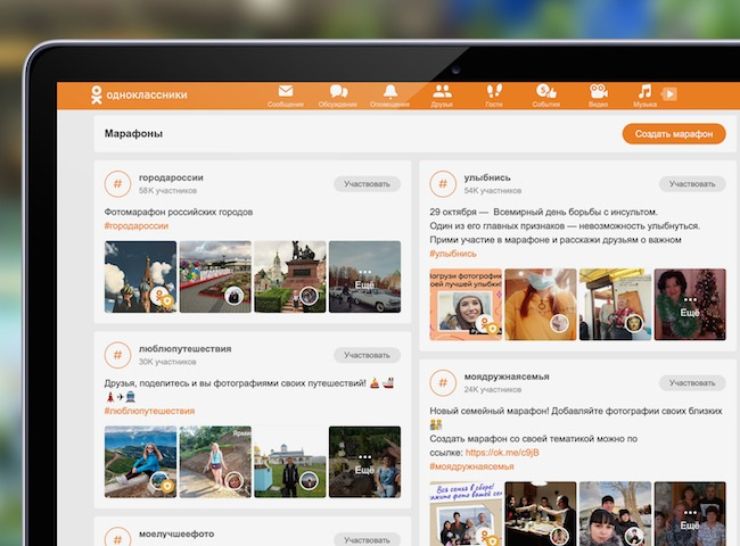This screenshot has width=740, height=546.
Task: Click 58K участников count text
Action: click(x=168, y=191)
